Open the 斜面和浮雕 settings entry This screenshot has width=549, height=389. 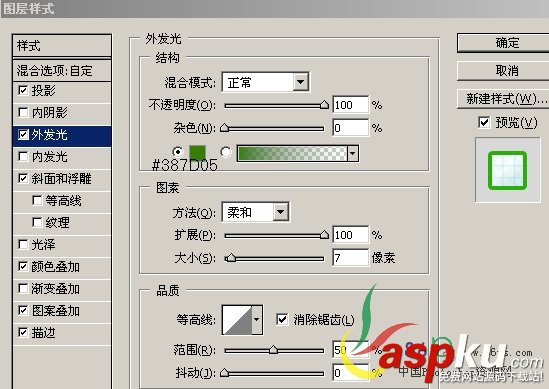(x=61, y=179)
